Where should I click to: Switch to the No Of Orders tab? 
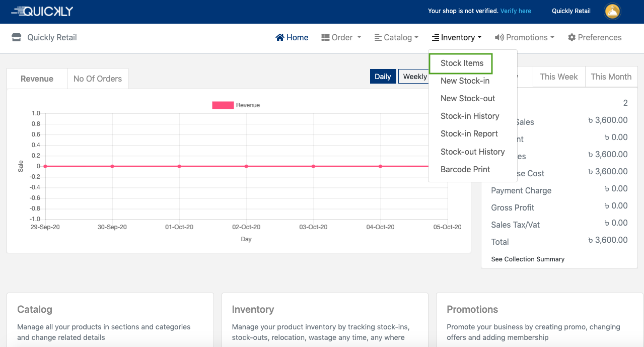(x=98, y=79)
